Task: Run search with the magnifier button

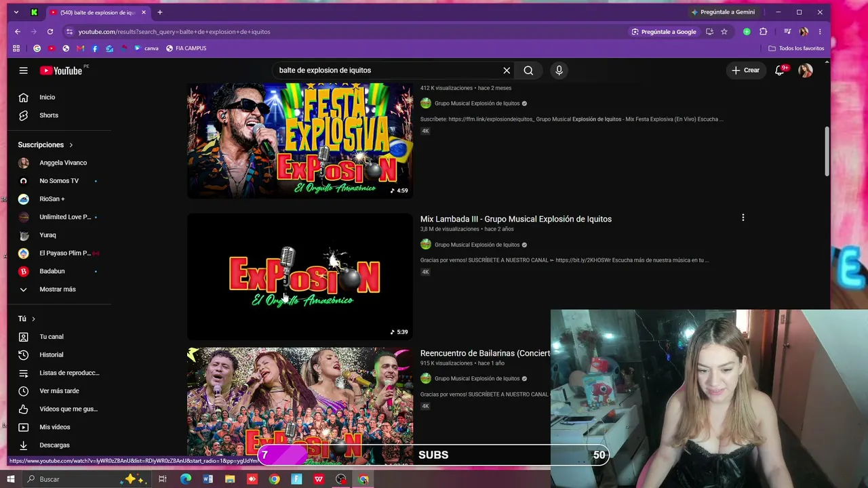Action: point(528,70)
